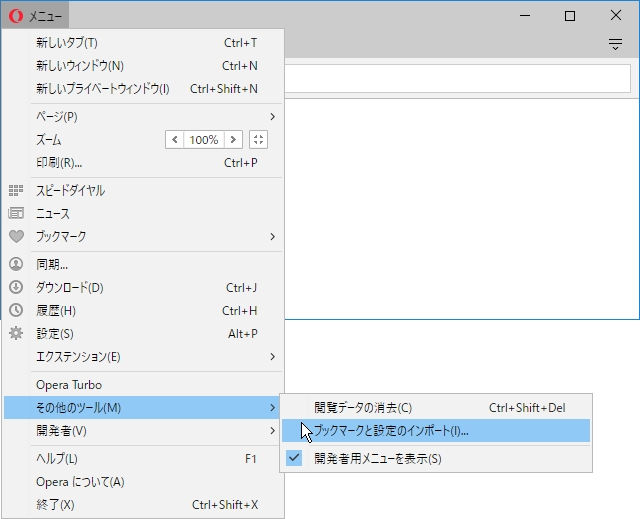
Task: Expand the ブックマーク submenu arrow
Action: click(272, 237)
